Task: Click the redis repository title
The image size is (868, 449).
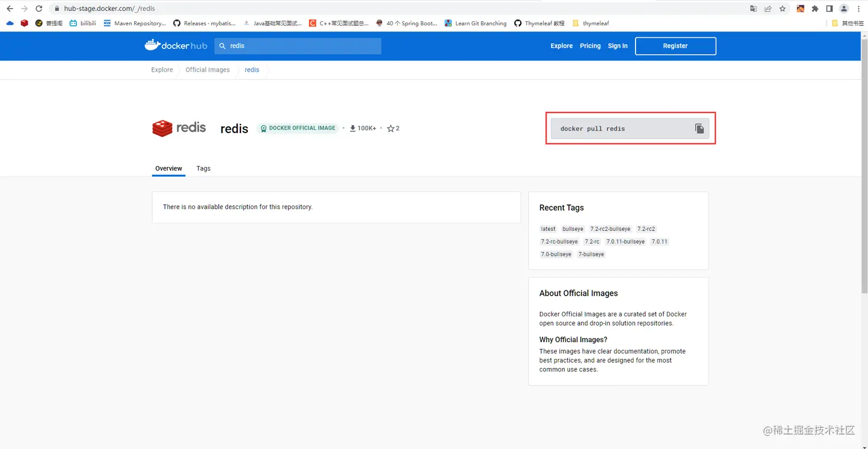Action: (234, 129)
